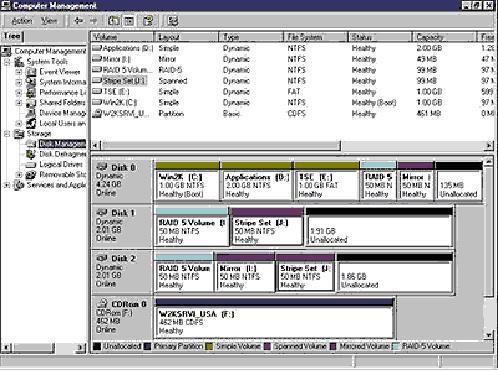This screenshot has width=498, height=371.
Task: Expand the Services and Applications node
Action: tap(7, 185)
